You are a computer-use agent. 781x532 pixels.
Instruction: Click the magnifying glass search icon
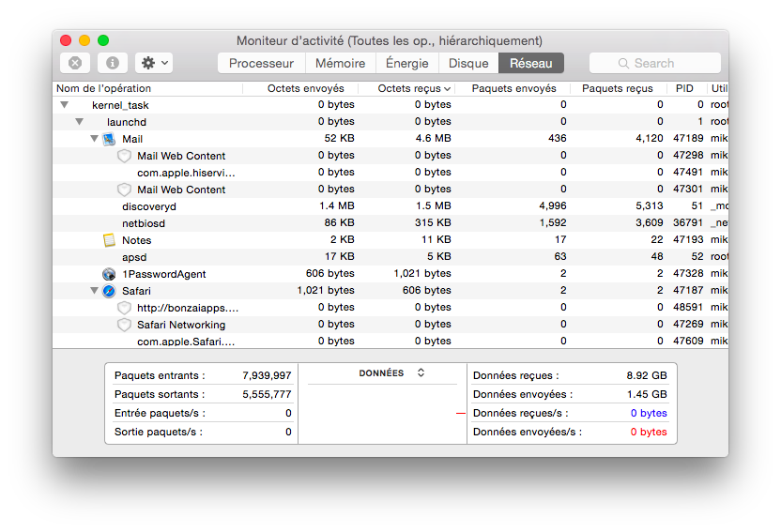[x=623, y=63]
